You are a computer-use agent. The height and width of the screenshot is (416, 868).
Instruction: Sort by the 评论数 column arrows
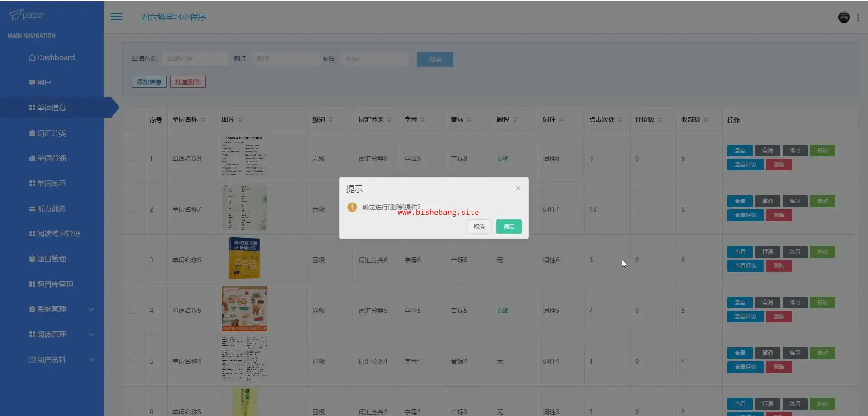[x=660, y=119]
